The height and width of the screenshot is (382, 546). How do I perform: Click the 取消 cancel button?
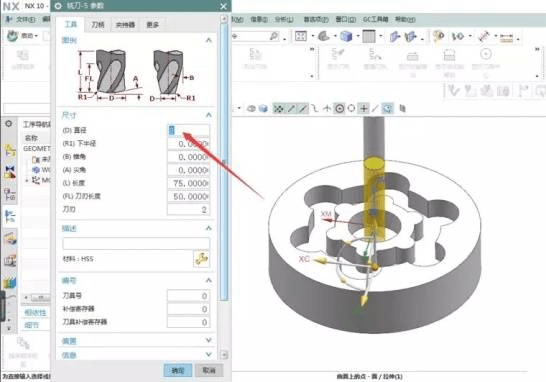(209, 370)
